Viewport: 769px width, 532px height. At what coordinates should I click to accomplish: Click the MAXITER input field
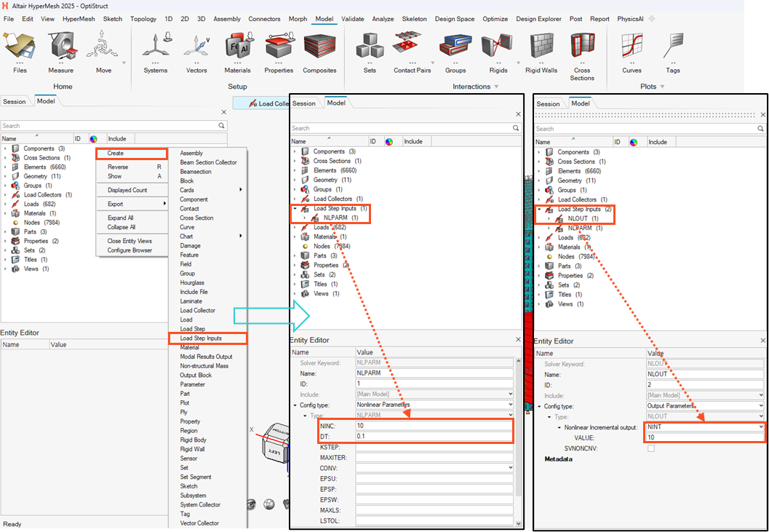point(434,457)
